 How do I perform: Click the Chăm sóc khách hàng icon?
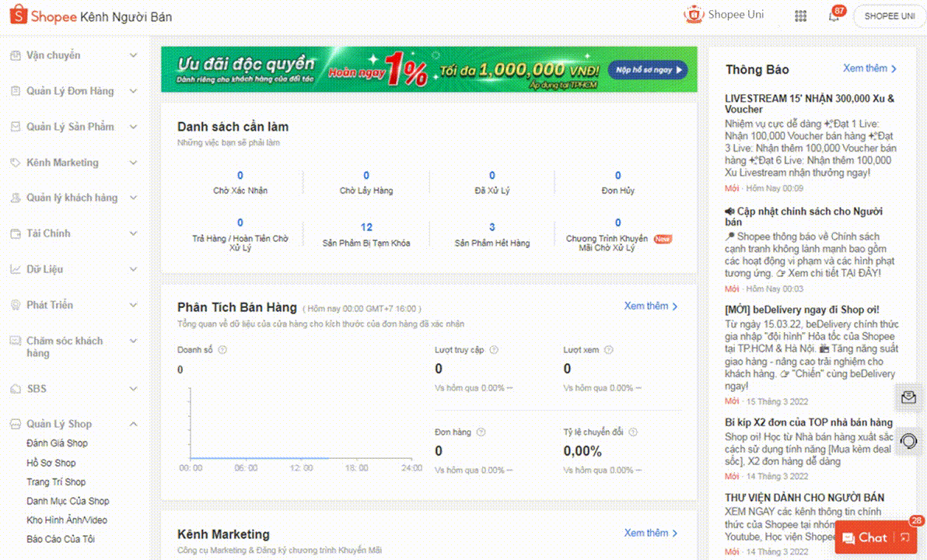tap(16, 341)
